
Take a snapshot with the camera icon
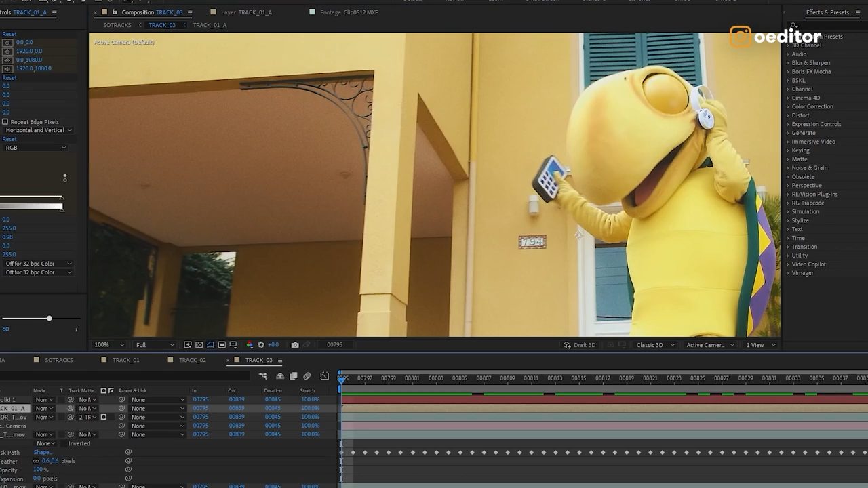pyautogui.click(x=295, y=345)
